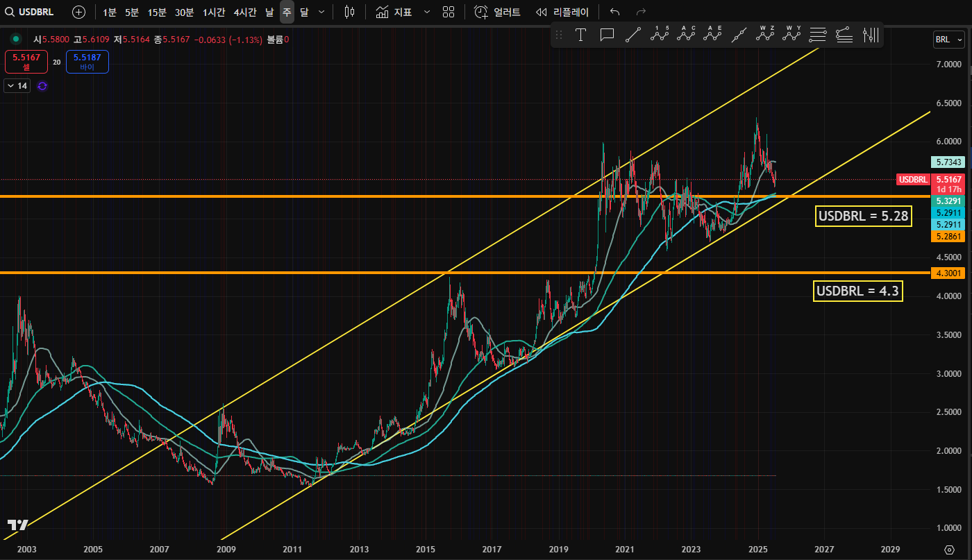972x560 pixels.
Task: Expand the 14 indicators legend chevron
Action: [x=11, y=85]
